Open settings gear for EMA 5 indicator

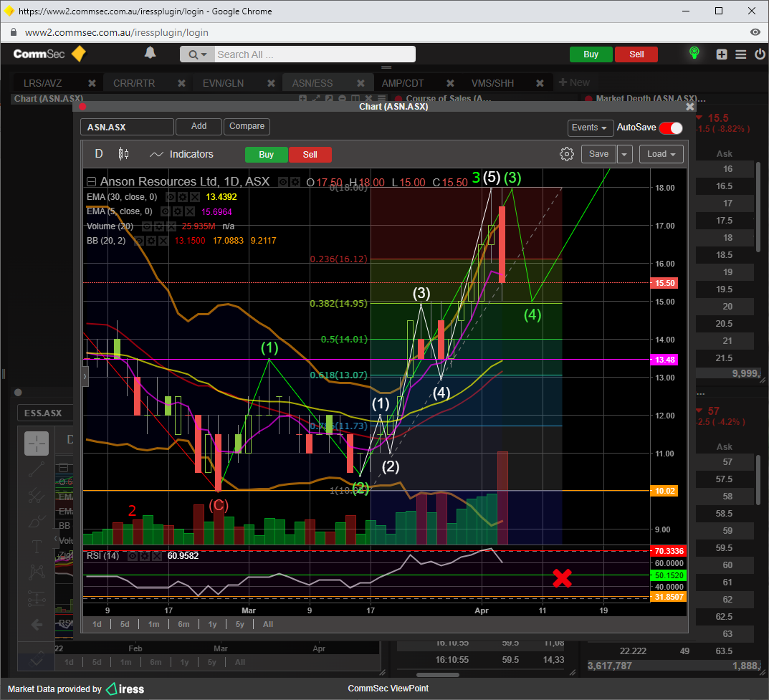(178, 211)
